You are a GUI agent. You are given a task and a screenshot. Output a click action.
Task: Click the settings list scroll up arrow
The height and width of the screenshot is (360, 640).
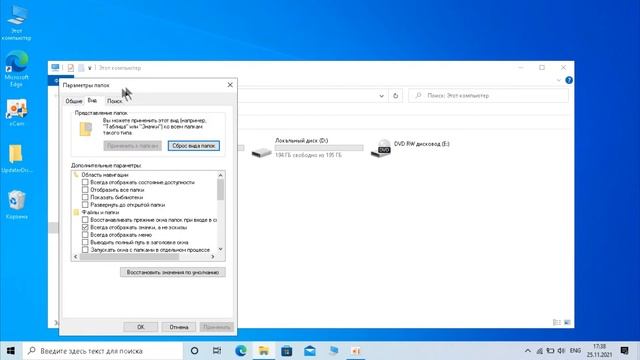[220, 175]
